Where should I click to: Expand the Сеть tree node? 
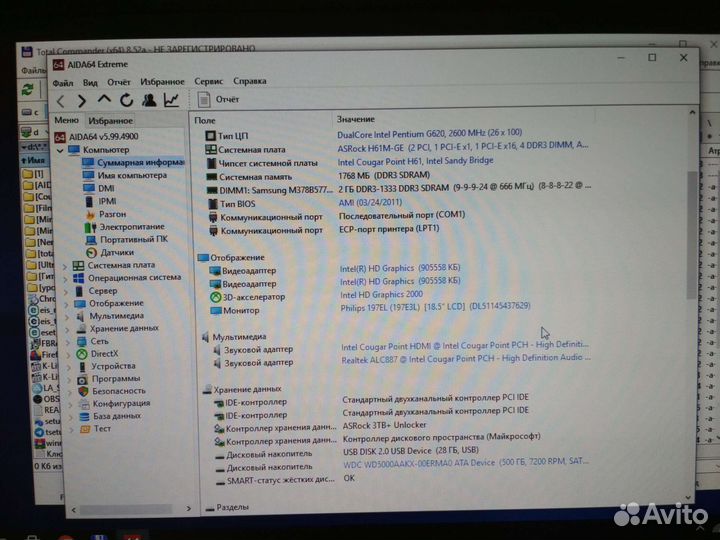click(x=68, y=342)
